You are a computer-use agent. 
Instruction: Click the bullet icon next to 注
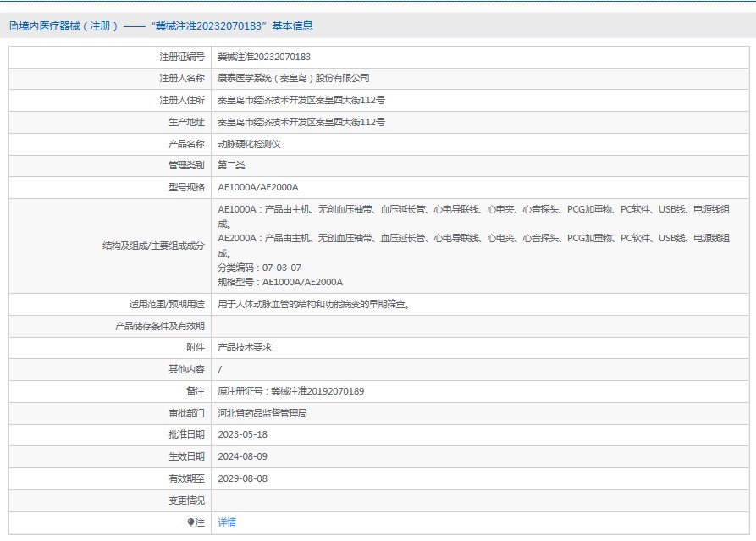pos(190,522)
